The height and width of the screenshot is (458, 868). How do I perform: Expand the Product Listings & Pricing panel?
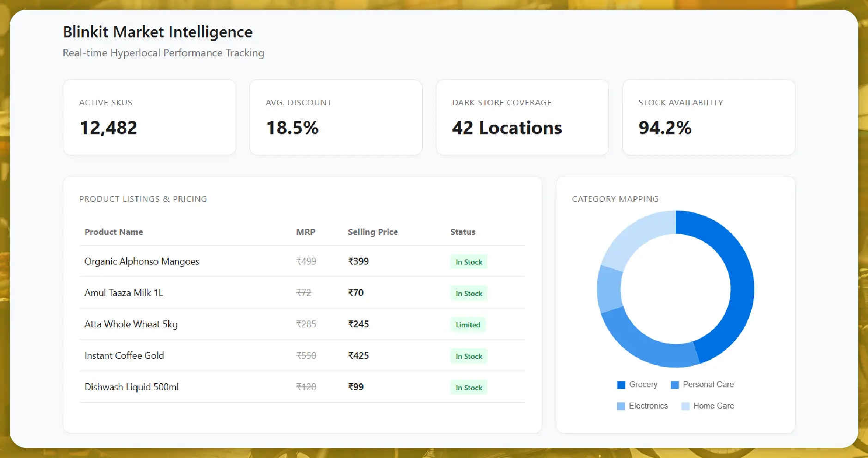coord(143,199)
